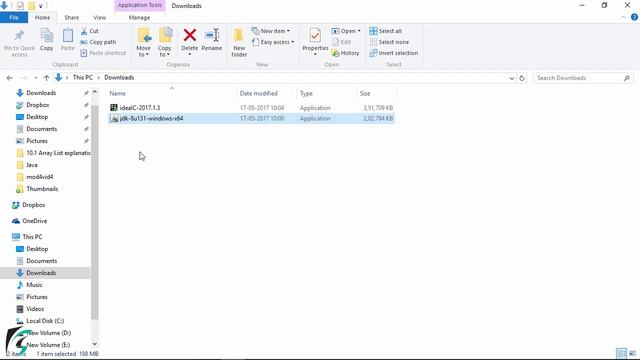Click Select none
This screenshot has width=640, height=360.
tap(389, 42)
